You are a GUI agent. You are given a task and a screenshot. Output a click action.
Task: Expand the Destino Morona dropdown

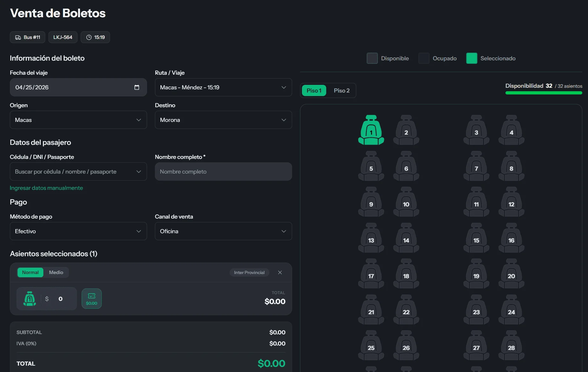pyautogui.click(x=223, y=120)
